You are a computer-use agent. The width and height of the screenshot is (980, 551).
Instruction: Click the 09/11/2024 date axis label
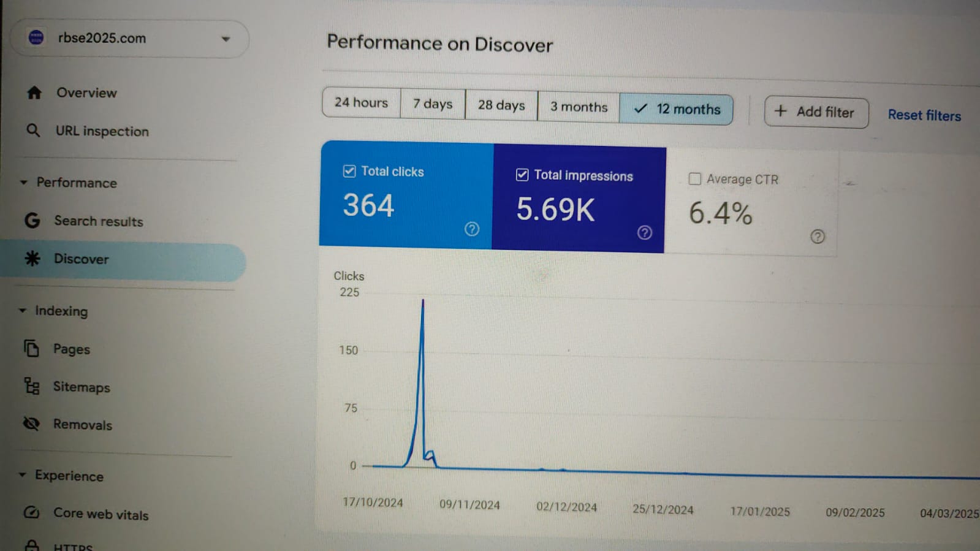[x=469, y=504]
